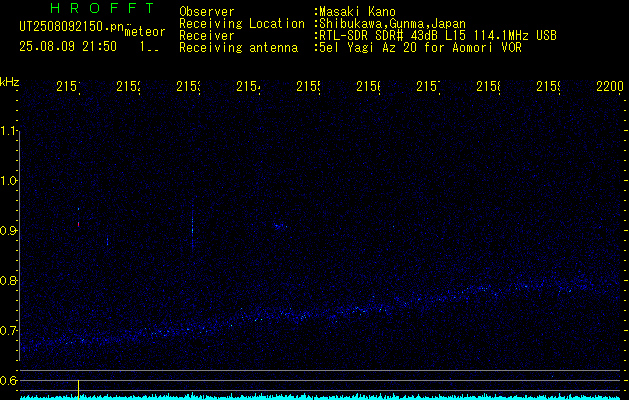
Task: Click the 2153 time axis tick
Action: click(188, 86)
